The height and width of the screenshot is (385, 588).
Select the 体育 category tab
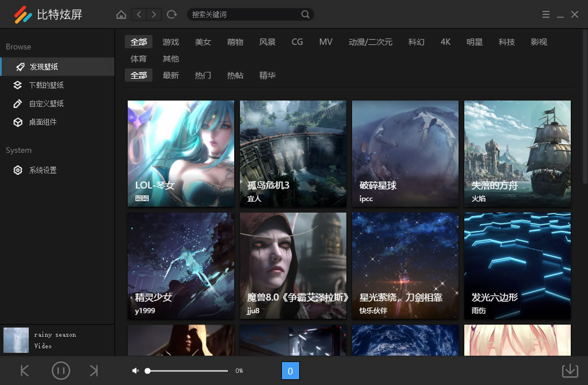pos(139,59)
